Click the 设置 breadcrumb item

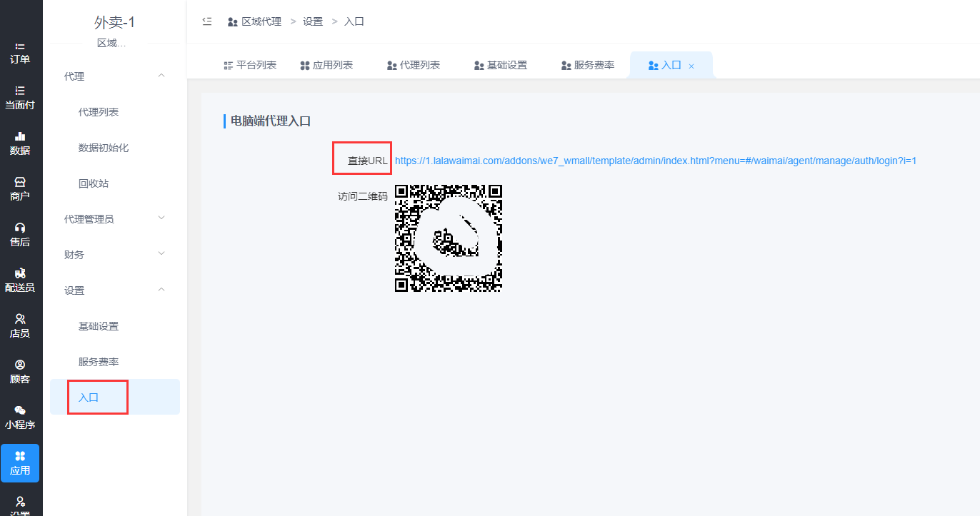tap(313, 21)
